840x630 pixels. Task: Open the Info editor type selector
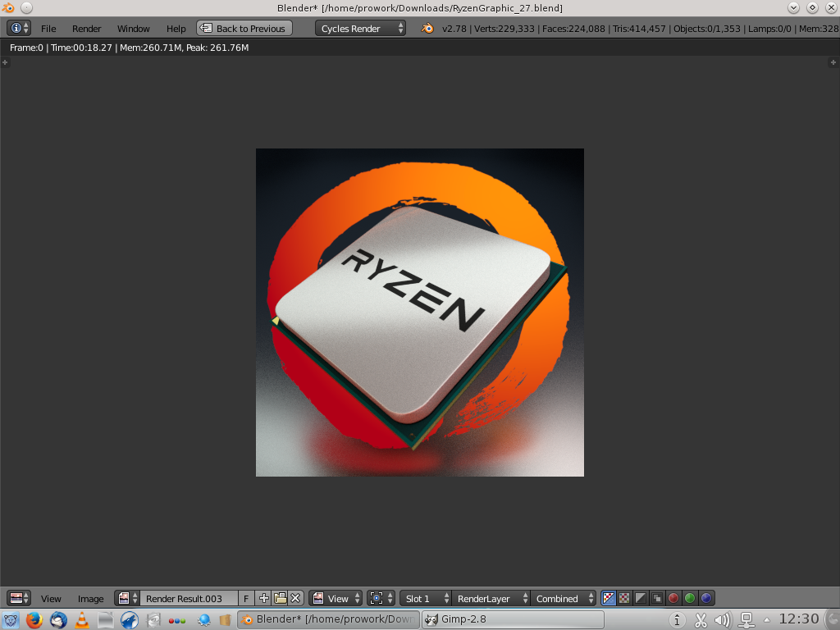tap(20, 29)
